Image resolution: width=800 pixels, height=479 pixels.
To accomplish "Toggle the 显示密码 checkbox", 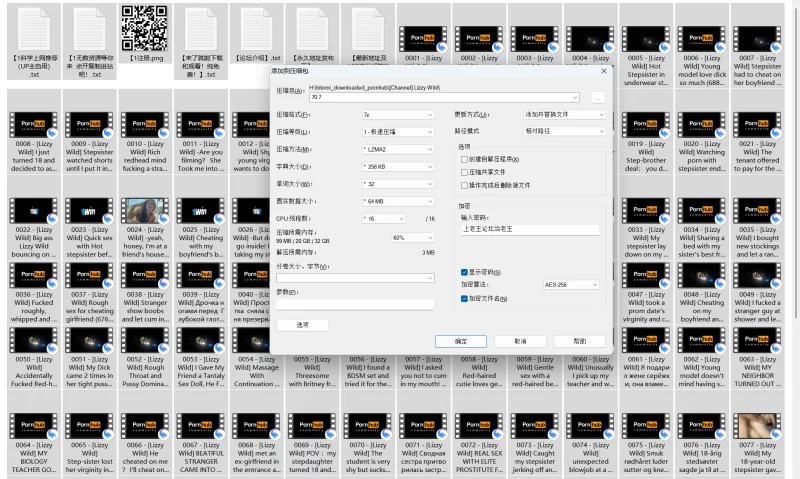I will click(464, 271).
